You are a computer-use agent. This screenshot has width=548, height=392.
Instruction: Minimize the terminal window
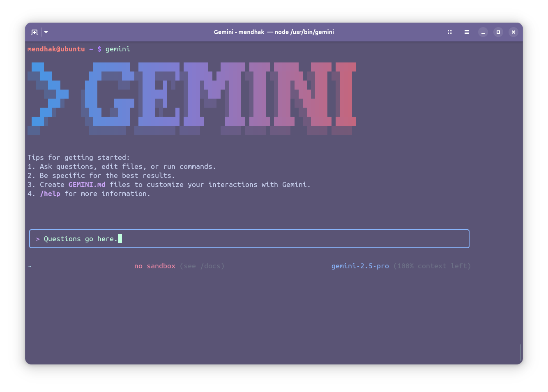(x=483, y=32)
